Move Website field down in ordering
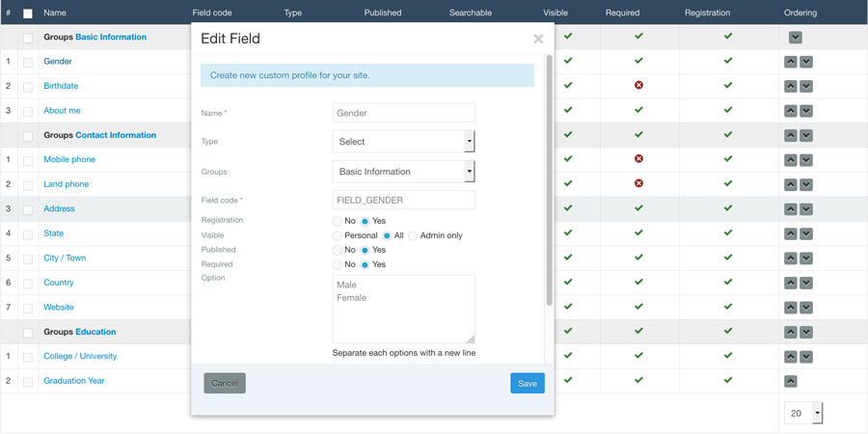 point(806,308)
